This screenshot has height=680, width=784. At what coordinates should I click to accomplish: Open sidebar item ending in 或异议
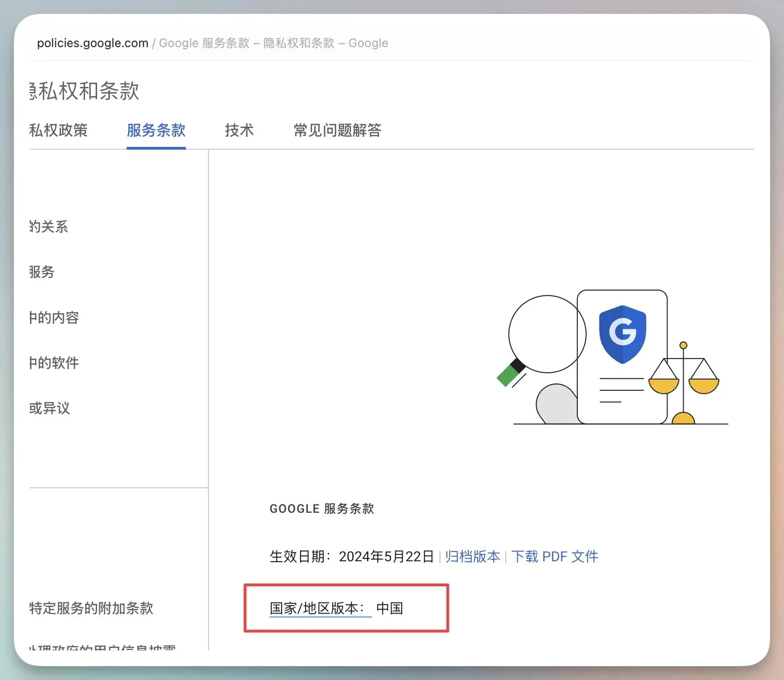tap(49, 408)
